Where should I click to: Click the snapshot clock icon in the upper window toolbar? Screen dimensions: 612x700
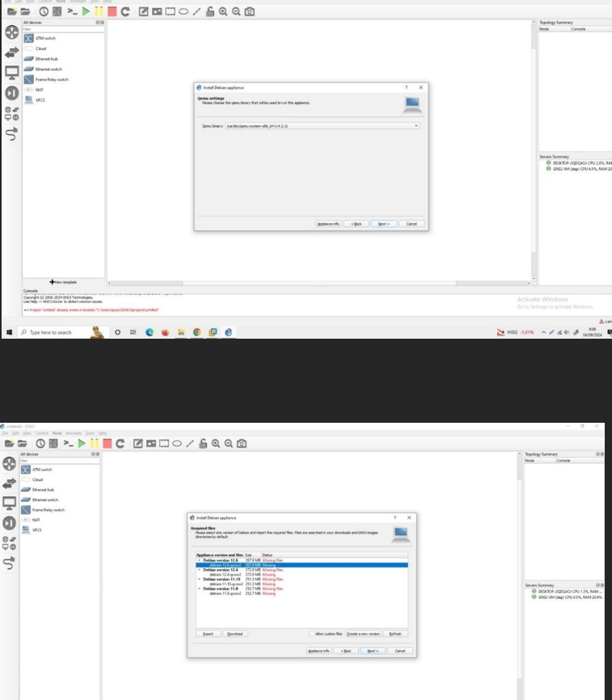(x=44, y=11)
